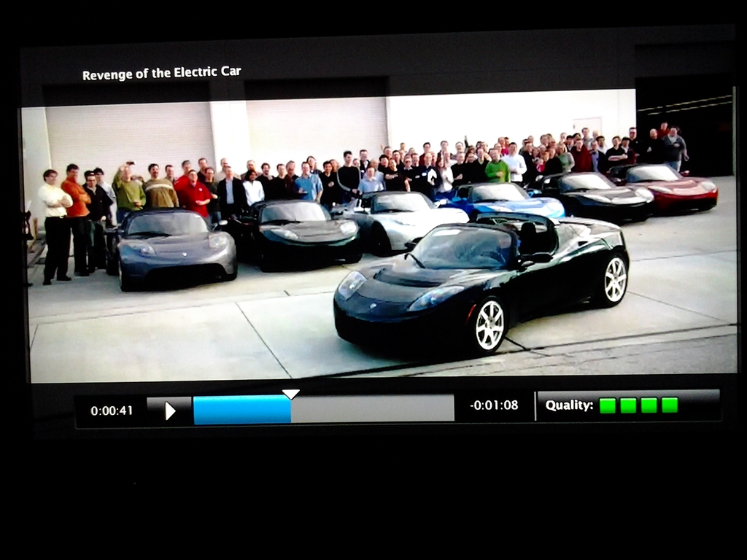Click the first green quality indicator square
The width and height of the screenshot is (747, 560).
point(608,405)
